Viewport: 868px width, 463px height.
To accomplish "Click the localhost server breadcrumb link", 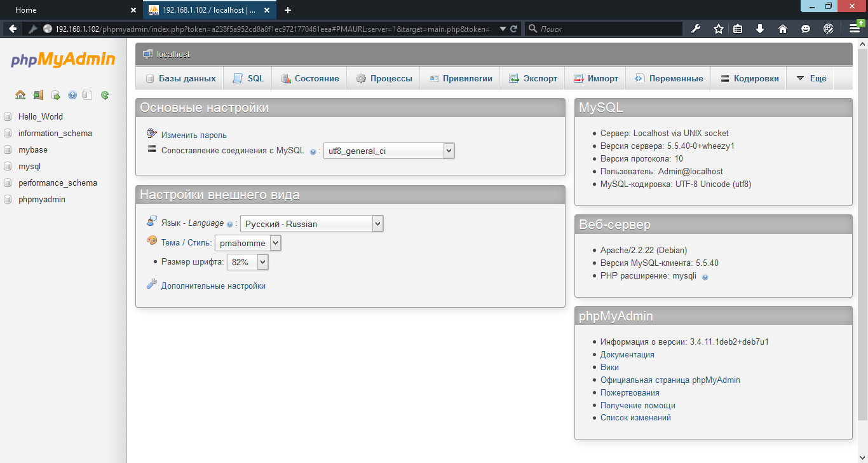I will (x=173, y=55).
